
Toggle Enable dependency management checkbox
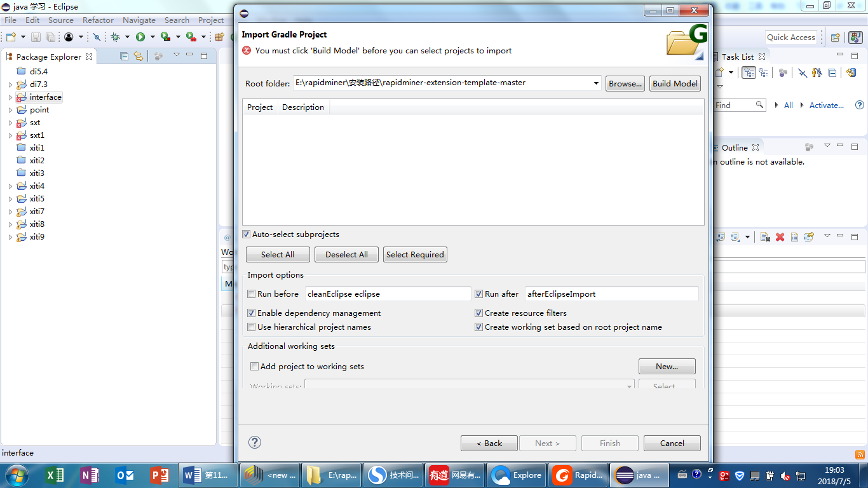(252, 313)
